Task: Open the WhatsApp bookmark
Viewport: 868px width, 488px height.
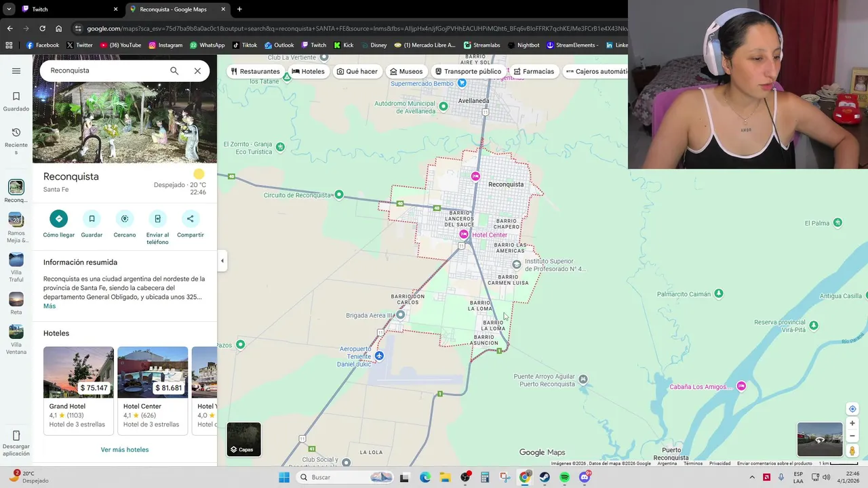Action: click(x=207, y=45)
